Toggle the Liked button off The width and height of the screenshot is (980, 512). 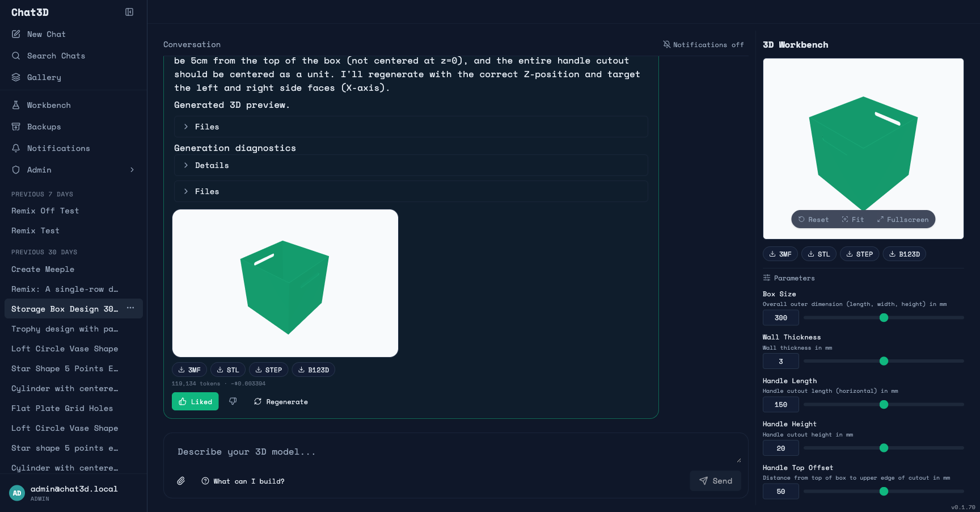[195, 401]
